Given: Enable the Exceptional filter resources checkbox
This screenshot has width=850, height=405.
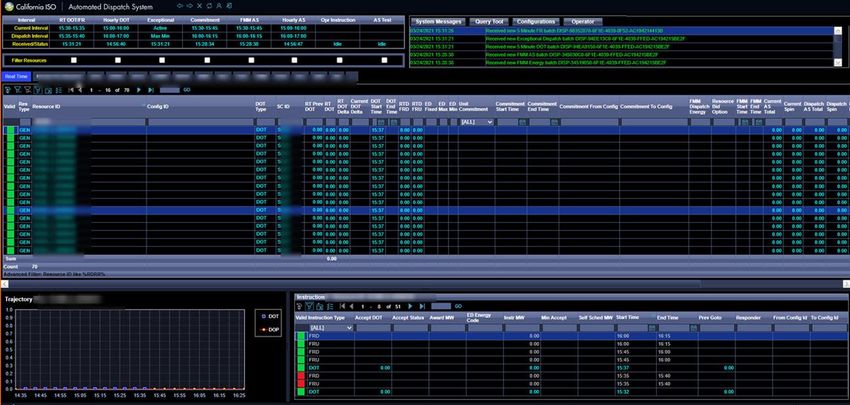Looking at the screenshot, I should pos(162,60).
